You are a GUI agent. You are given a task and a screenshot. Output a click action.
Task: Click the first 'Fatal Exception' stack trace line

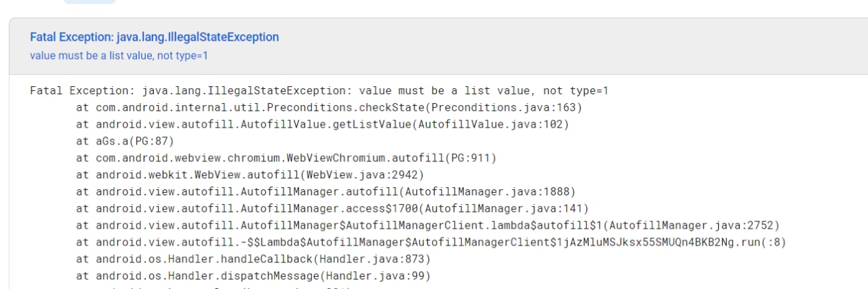coord(319,90)
